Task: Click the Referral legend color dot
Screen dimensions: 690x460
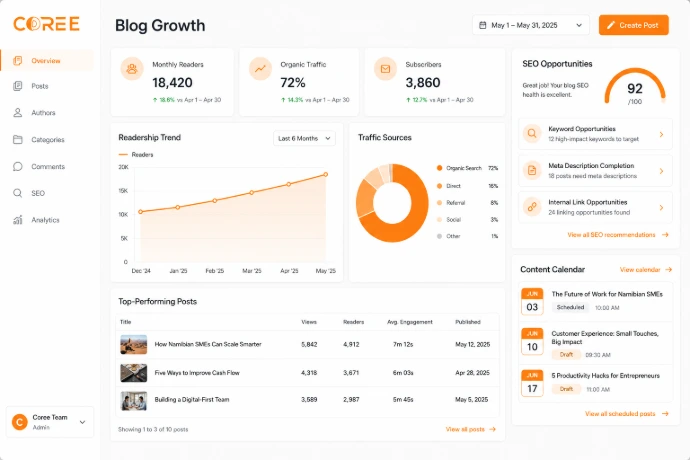Action: 439,202
